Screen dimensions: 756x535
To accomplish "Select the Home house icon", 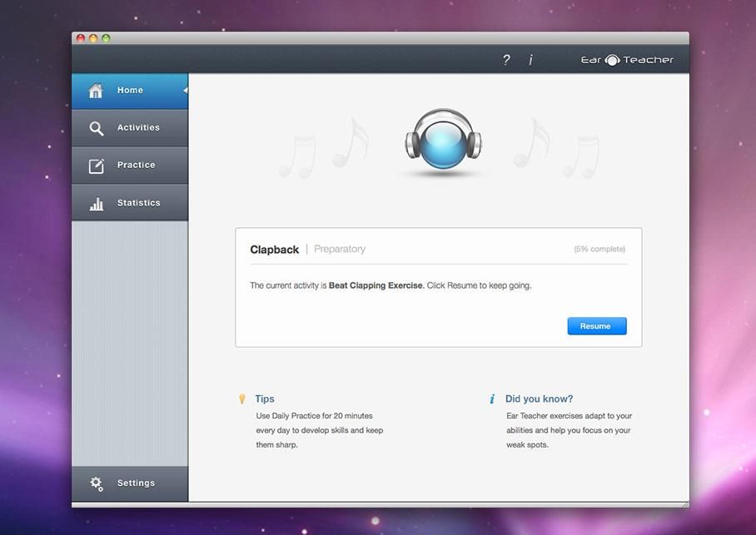I will (x=97, y=90).
